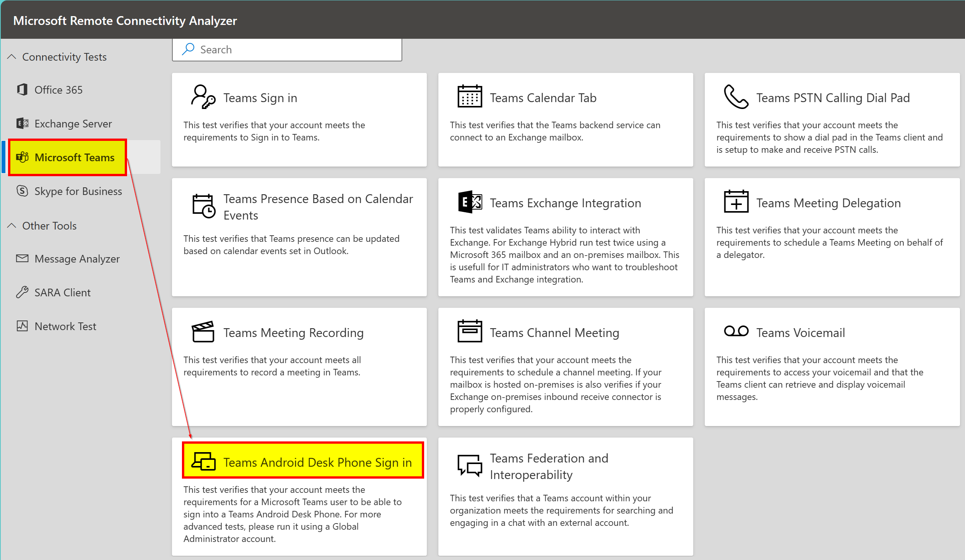Screen dimensions: 965x560
Task: Click the Teams Exchange Integration icon
Action: (469, 202)
